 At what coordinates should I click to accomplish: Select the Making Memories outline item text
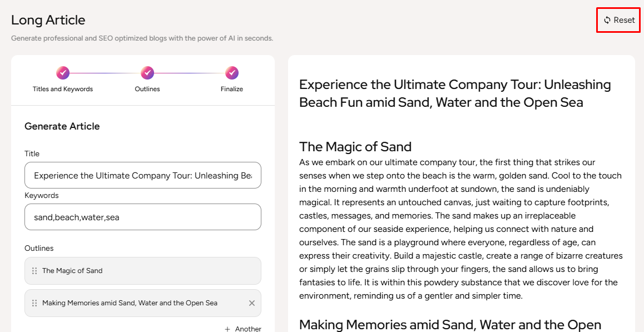coord(130,303)
